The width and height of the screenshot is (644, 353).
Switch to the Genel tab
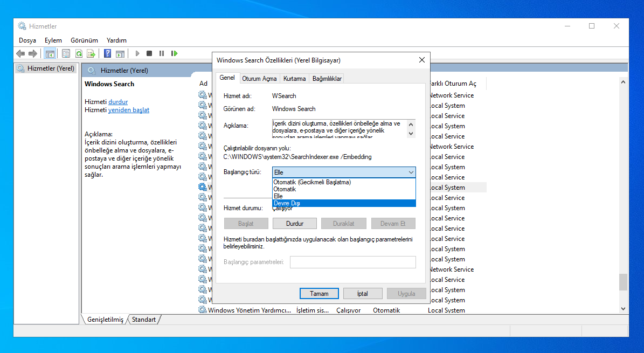(227, 78)
